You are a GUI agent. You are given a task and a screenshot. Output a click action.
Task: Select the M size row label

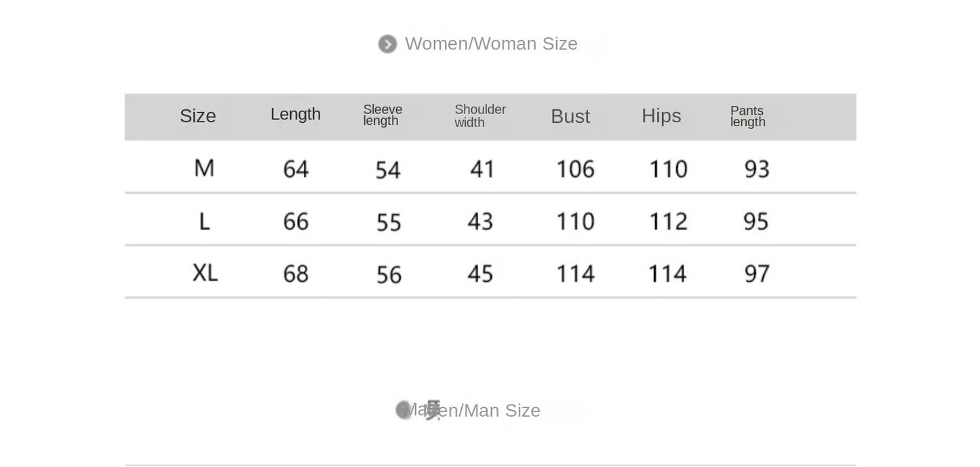(x=204, y=168)
